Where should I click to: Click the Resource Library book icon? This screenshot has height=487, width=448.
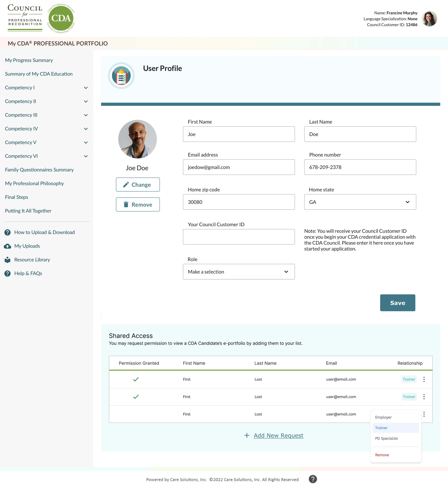pyautogui.click(x=7, y=260)
